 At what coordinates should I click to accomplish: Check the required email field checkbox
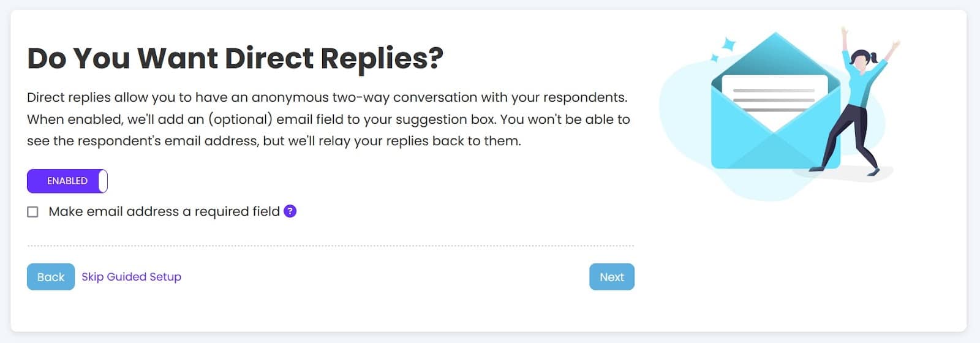[33, 212]
